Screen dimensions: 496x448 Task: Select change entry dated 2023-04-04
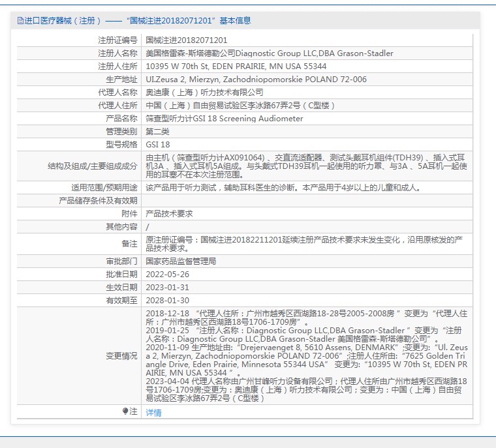(x=306, y=390)
